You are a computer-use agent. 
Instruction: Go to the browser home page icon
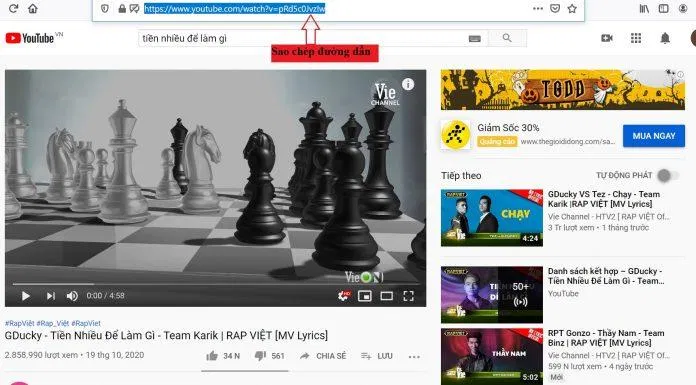tap(33, 8)
